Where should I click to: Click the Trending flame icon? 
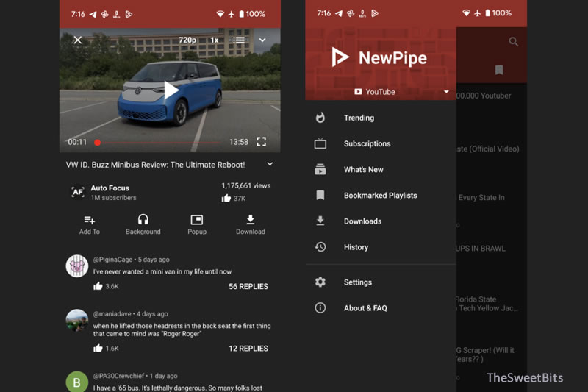pyautogui.click(x=320, y=118)
